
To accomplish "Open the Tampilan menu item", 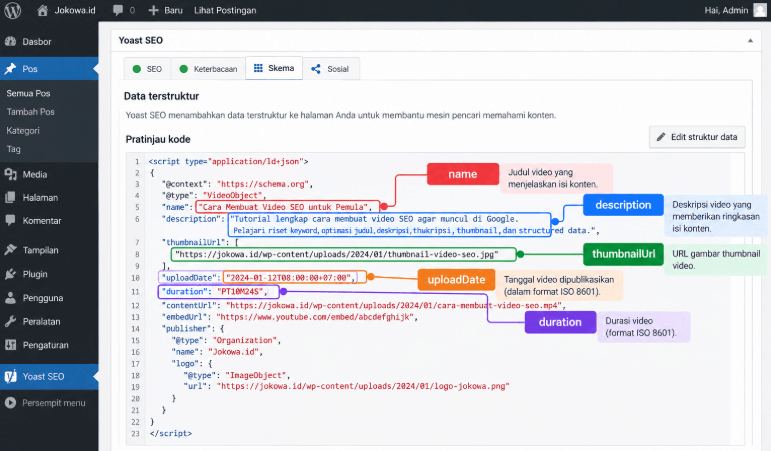I will tap(49, 250).
